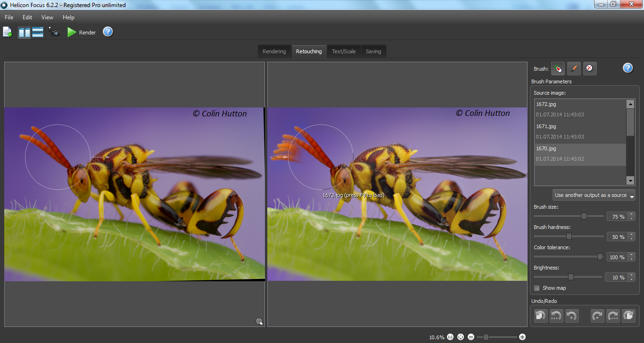The image size is (644, 343).
Task: Select source image 1670.jpg
Action: (x=580, y=155)
